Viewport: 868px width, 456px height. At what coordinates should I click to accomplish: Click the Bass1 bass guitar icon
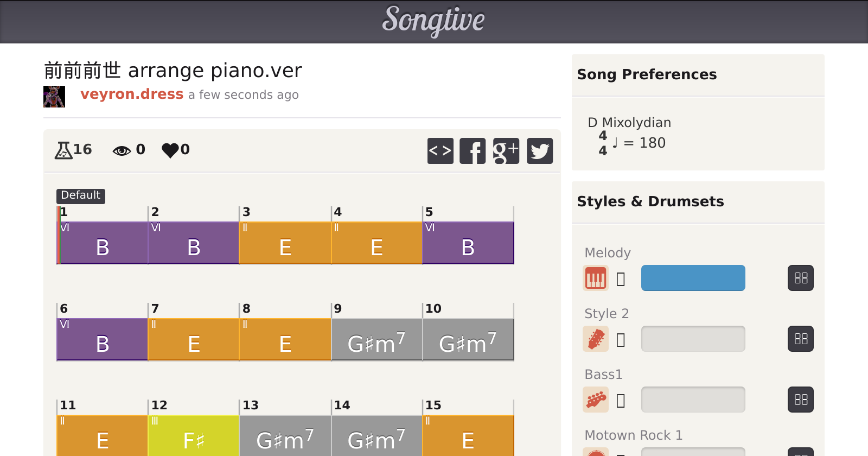(595, 400)
